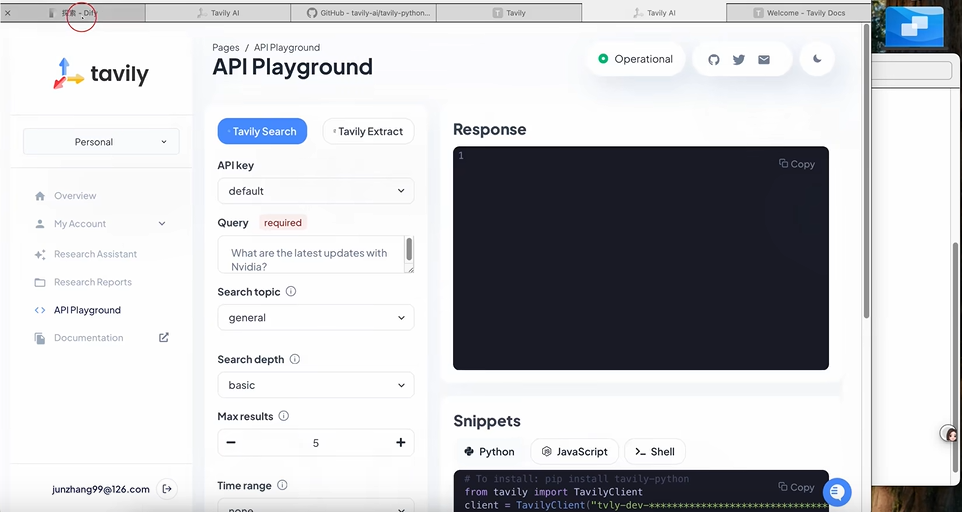Switch to JavaScript snippet tab
The width and height of the screenshot is (962, 512).
point(574,452)
